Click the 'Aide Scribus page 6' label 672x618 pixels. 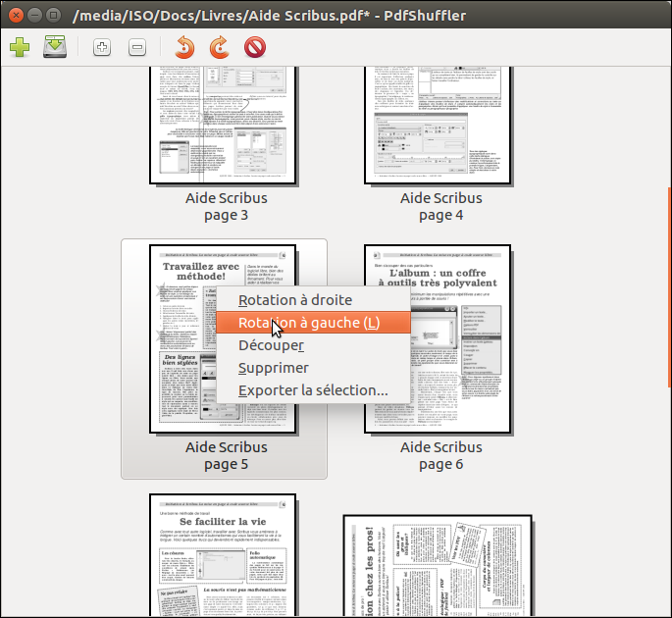pyautogui.click(x=441, y=455)
